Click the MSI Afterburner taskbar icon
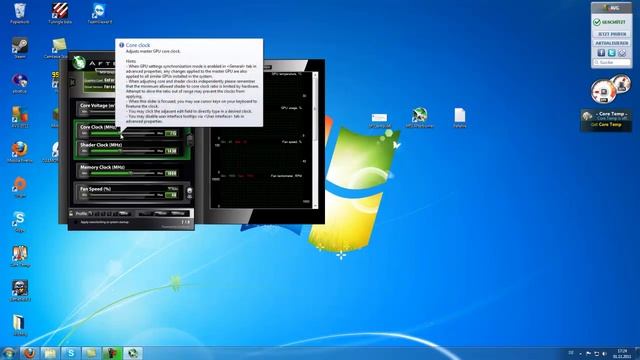The image size is (640, 360). [133, 353]
